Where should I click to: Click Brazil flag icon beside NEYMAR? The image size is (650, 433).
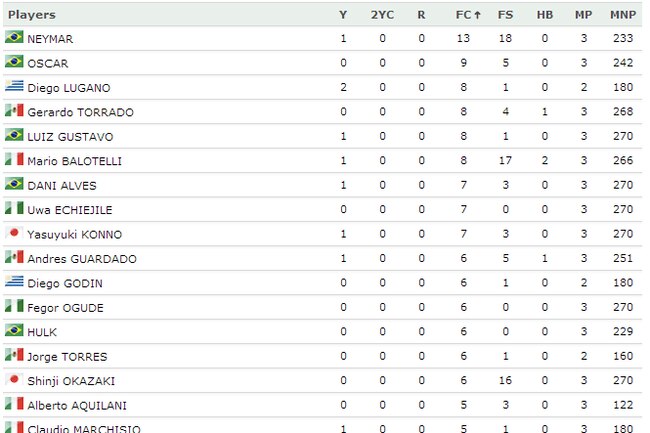[x=14, y=37]
